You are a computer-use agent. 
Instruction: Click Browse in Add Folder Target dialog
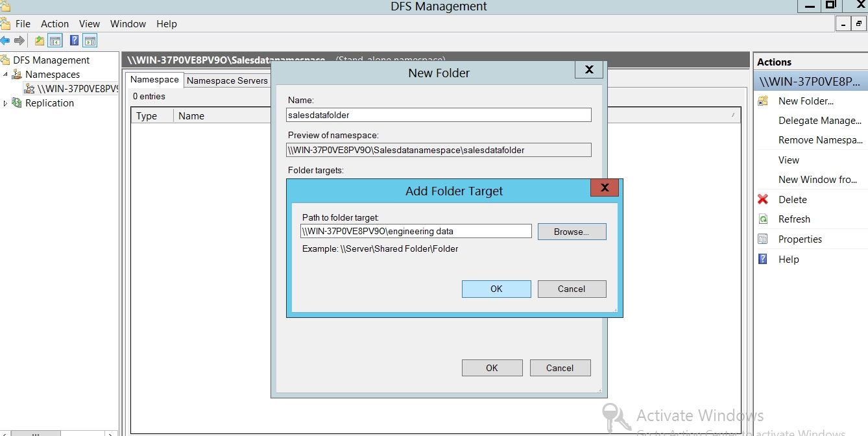[572, 232]
